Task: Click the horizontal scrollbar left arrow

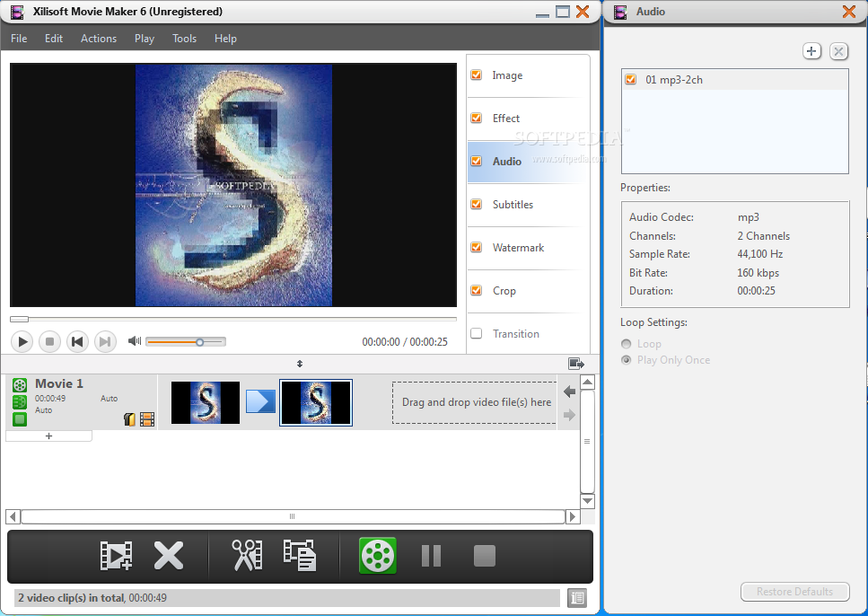Action: 13,517
